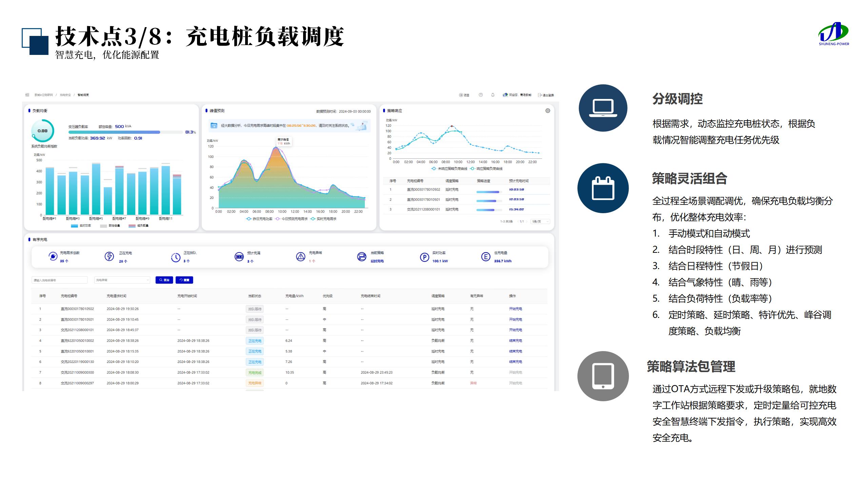The height and width of the screenshot is (488, 868).
Task: Click the sidebar collapse hamburger icon
Action: [27, 95]
